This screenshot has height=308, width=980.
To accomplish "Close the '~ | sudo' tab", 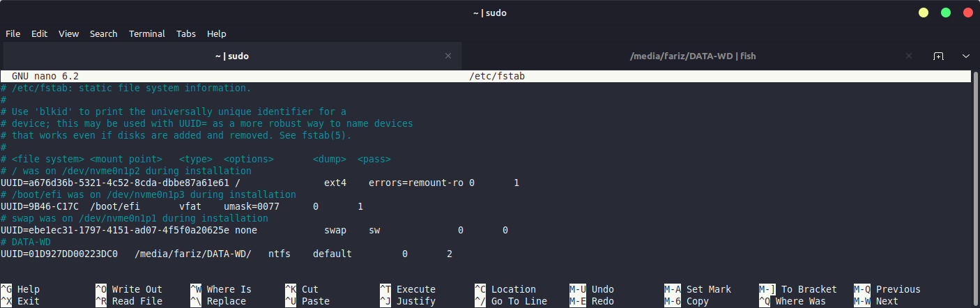I will (x=448, y=56).
